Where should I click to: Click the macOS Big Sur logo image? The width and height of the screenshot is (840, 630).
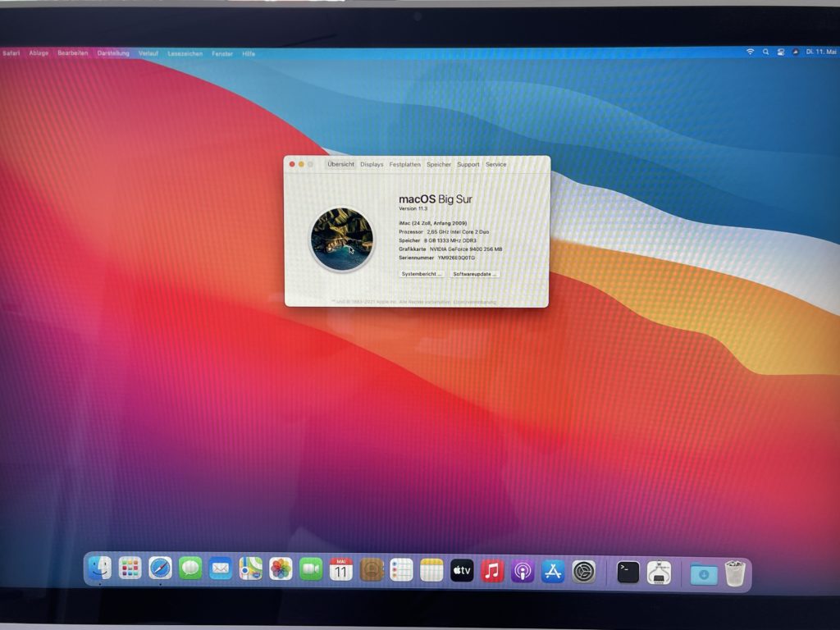tap(342, 239)
